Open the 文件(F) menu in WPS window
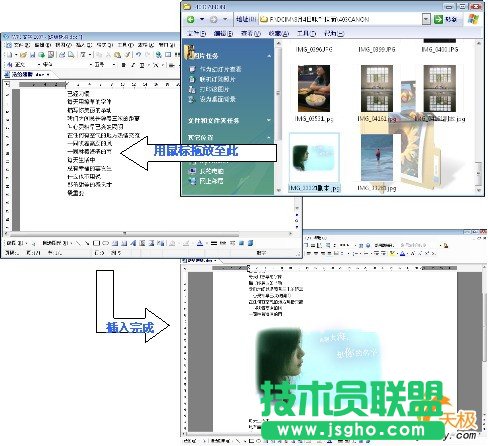The image size is (488, 446). click(x=22, y=45)
